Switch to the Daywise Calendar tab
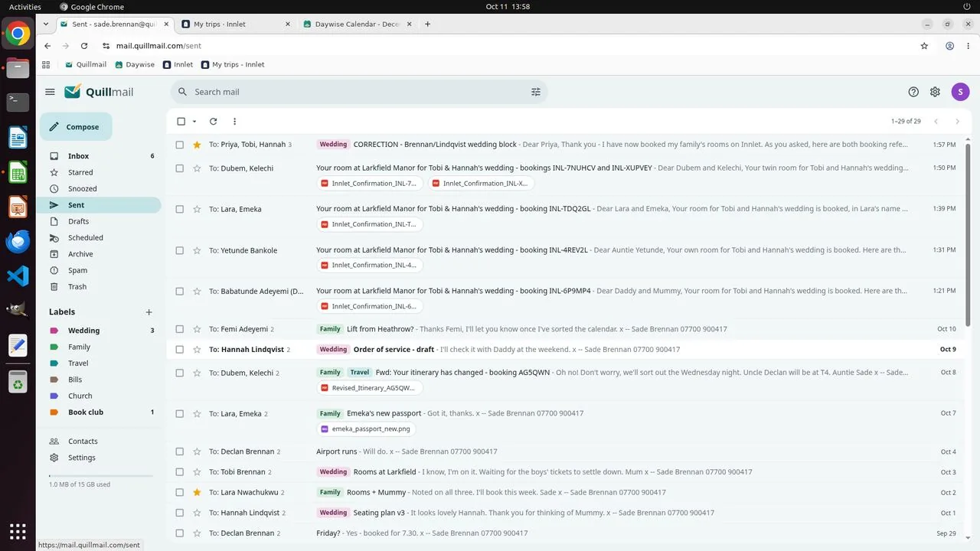 [x=358, y=24]
